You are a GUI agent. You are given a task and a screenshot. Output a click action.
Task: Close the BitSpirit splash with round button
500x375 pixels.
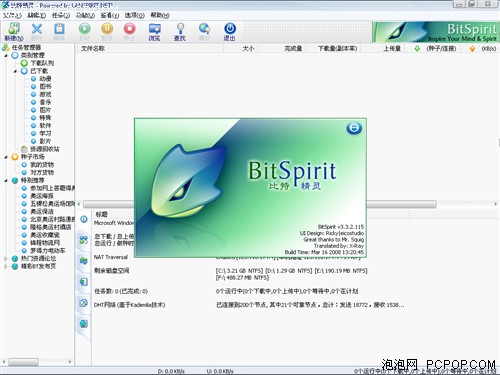[x=354, y=128]
